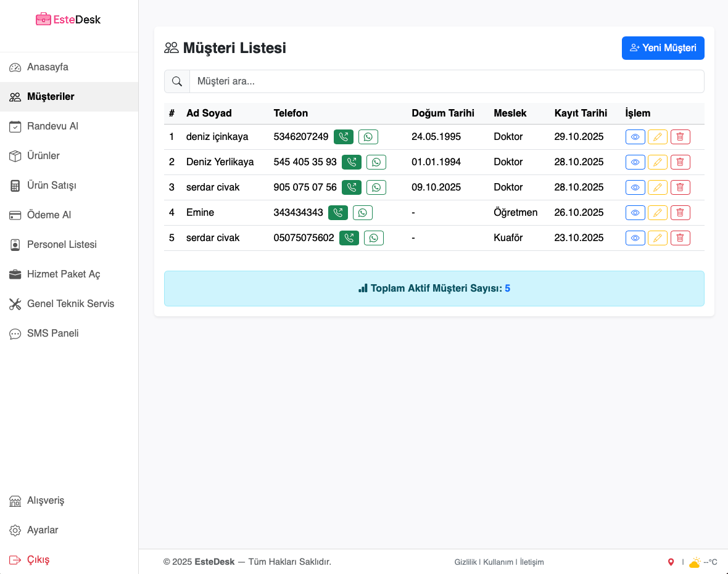728x574 pixels.
Task: Delete the customer with phone 05075075602
Action: pyautogui.click(x=680, y=238)
